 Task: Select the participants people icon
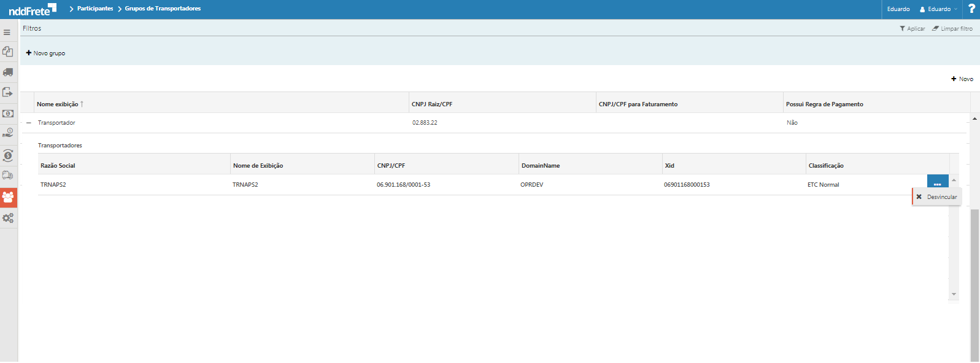[8, 197]
